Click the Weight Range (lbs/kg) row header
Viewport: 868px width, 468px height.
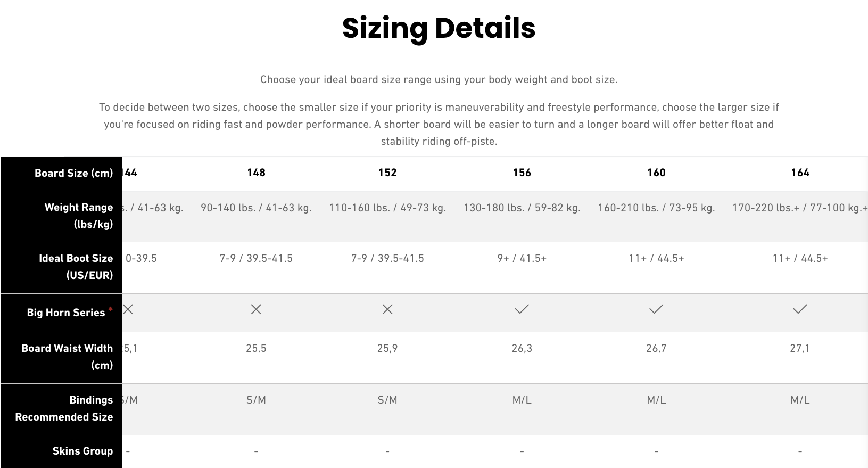click(79, 216)
